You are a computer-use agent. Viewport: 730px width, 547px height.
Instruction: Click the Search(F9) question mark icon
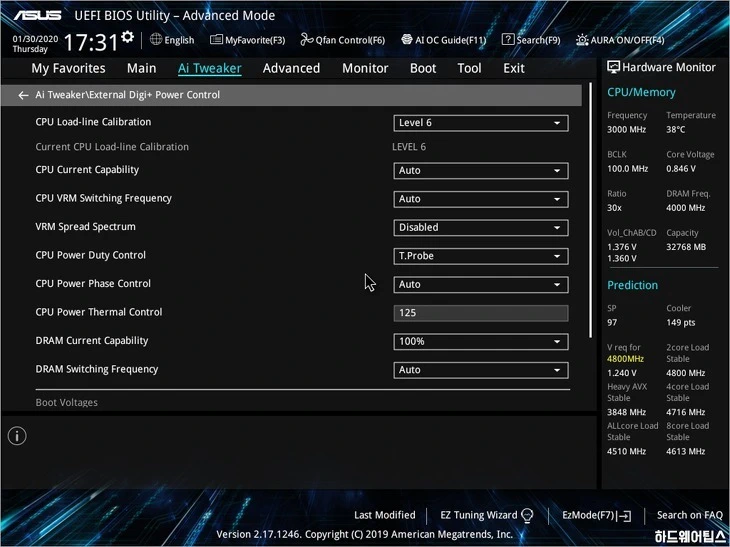point(508,40)
